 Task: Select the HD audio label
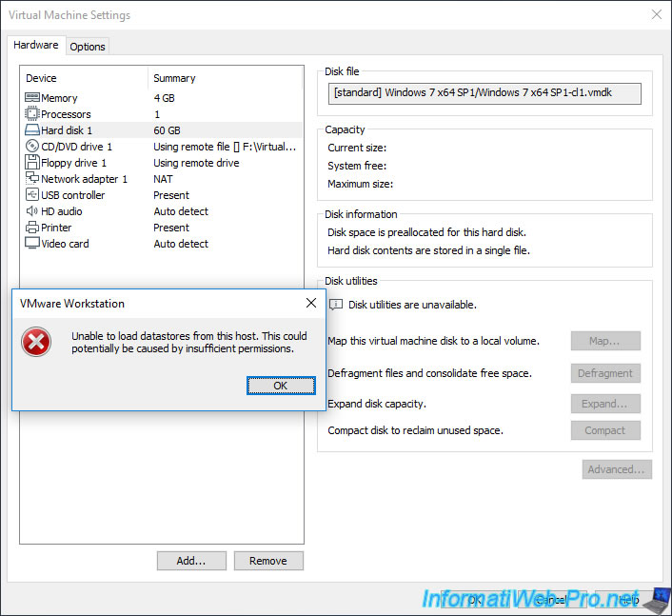[x=62, y=211]
